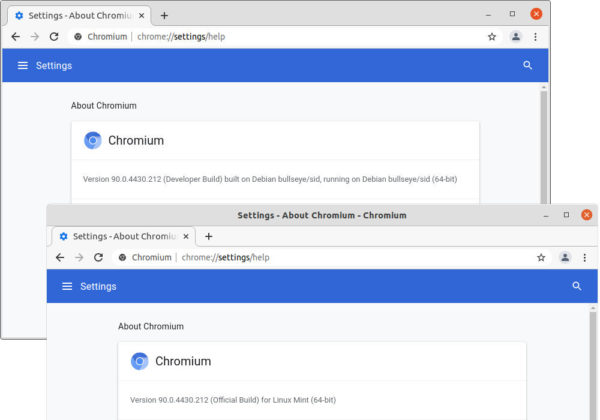Maximize the front Chromium window
This screenshot has width=600, height=420.
(x=566, y=215)
